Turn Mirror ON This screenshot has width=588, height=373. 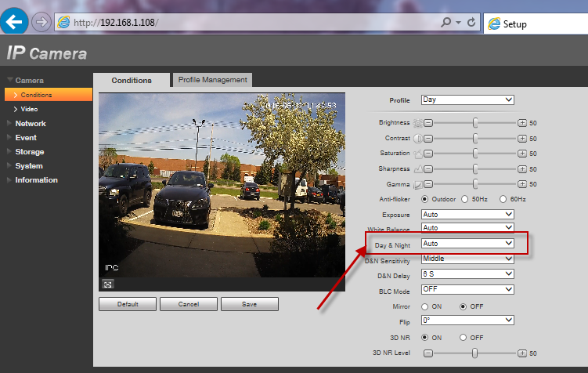pyautogui.click(x=425, y=306)
